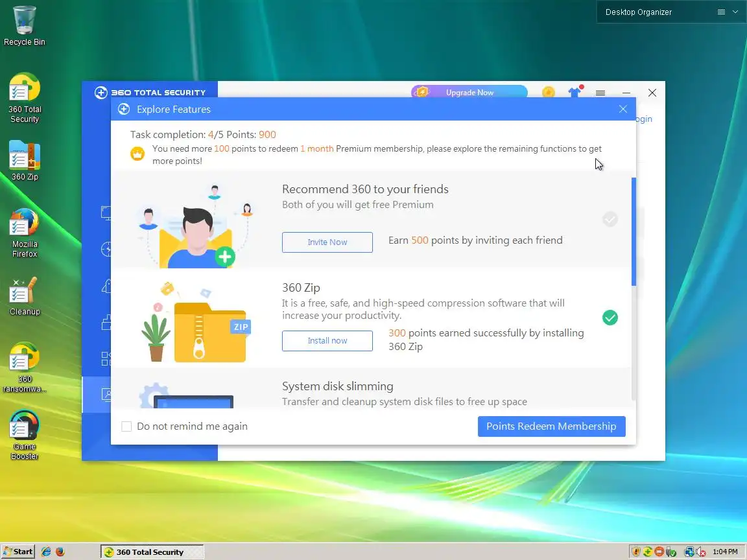Click the 360 Total Security logo icon
The image size is (747, 560).
click(x=101, y=93)
